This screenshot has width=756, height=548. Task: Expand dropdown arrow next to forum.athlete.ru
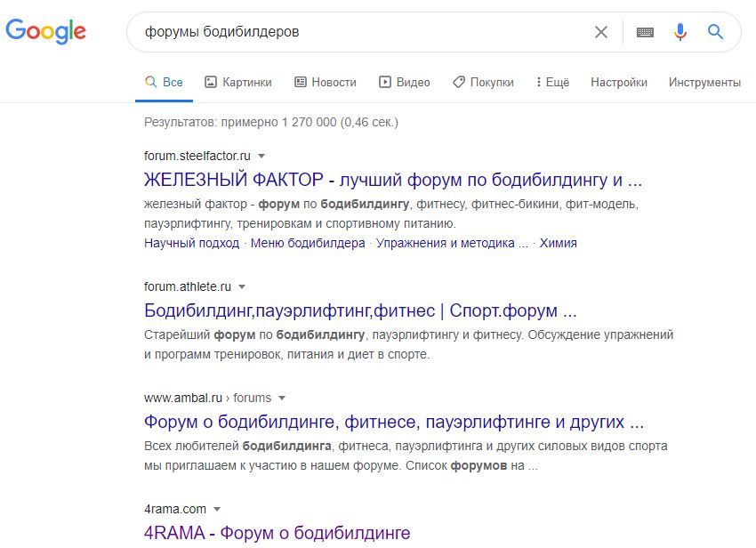click(x=242, y=286)
